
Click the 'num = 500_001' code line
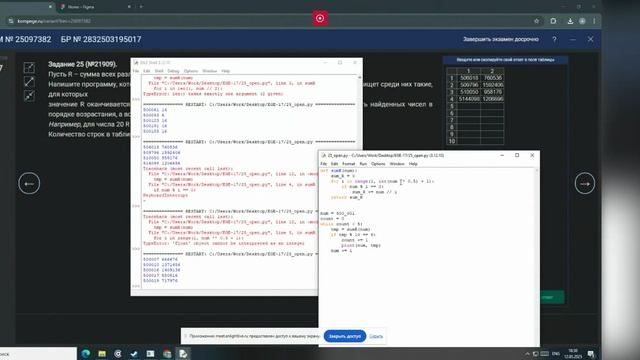(x=337, y=213)
